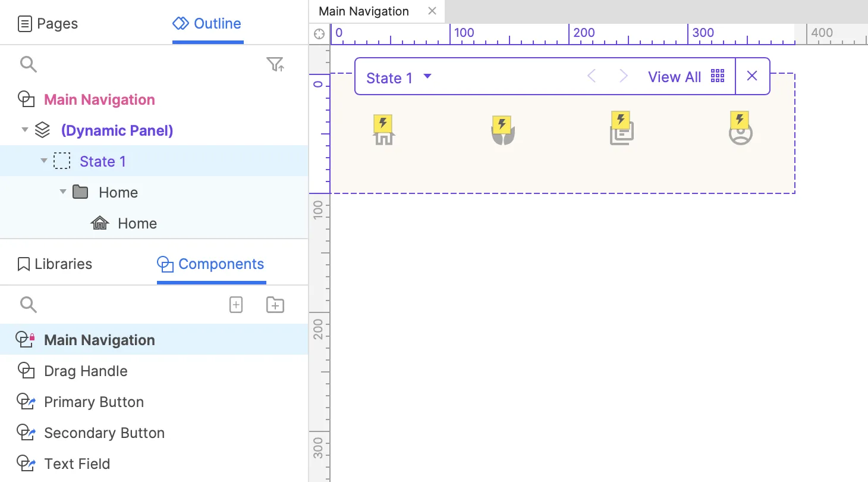
Task: Click the Add Component icon
Action: (x=236, y=305)
